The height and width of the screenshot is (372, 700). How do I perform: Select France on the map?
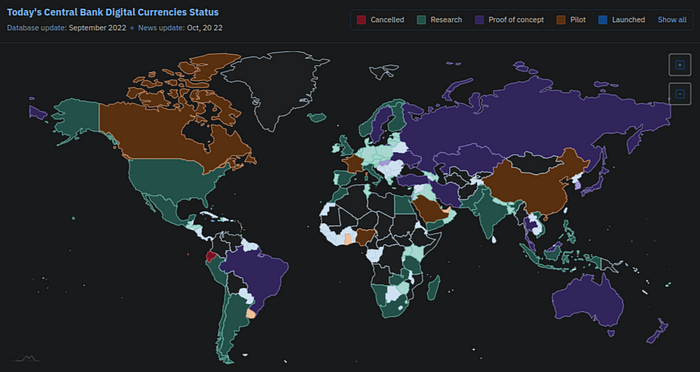[353, 163]
